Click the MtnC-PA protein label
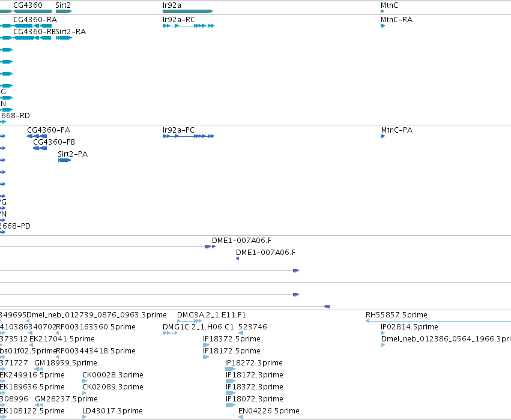The height and width of the screenshot is (420, 511). pos(397,130)
